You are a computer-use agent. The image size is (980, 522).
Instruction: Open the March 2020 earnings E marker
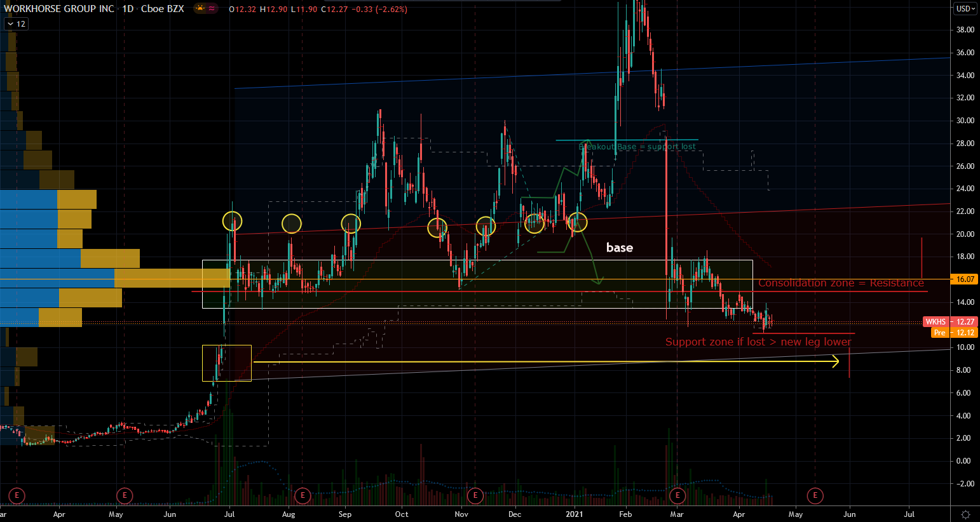coord(17,495)
